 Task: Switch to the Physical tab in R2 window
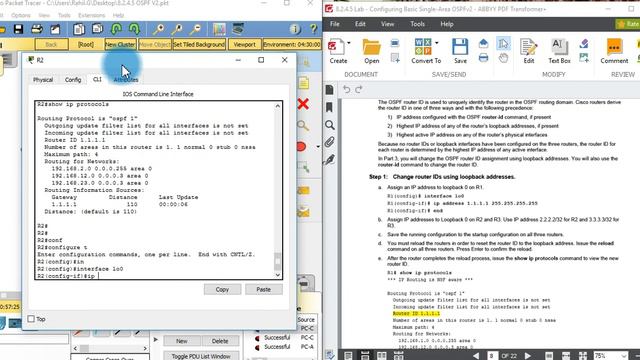tap(43, 80)
